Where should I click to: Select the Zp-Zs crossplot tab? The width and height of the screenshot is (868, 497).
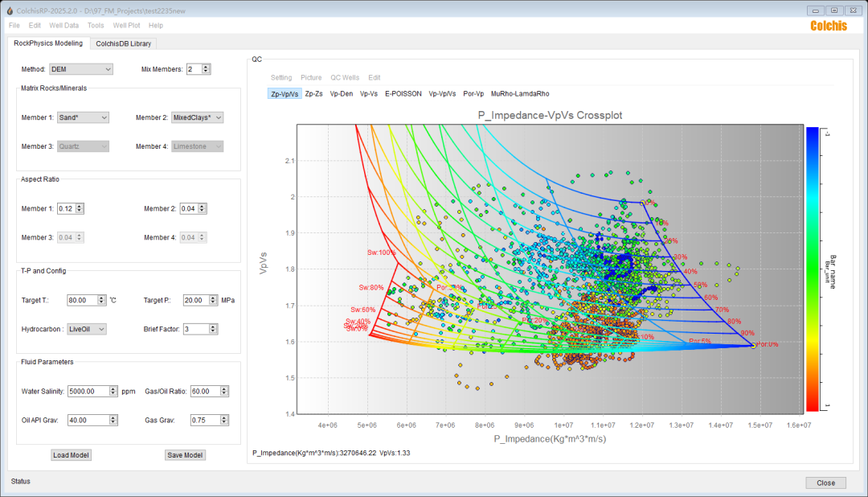tap(314, 93)
